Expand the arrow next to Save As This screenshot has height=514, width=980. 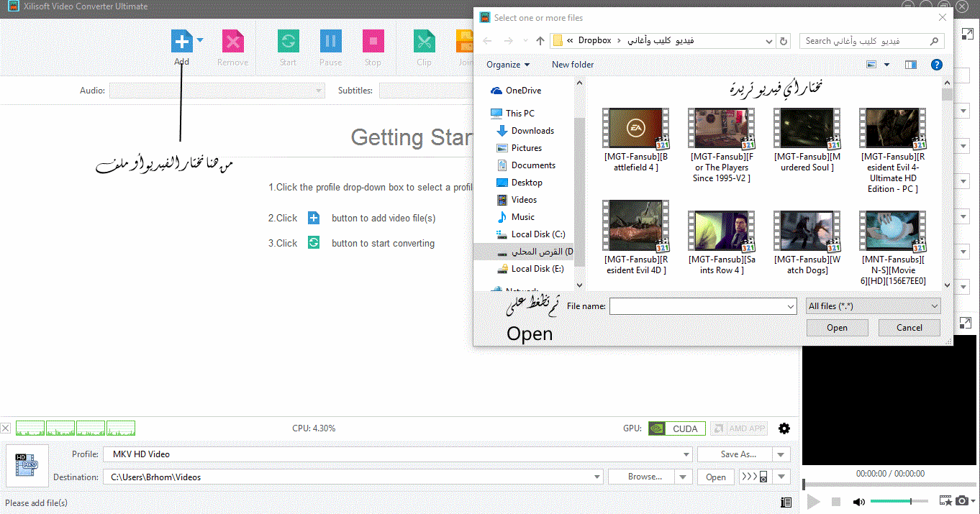coord(781,454)
